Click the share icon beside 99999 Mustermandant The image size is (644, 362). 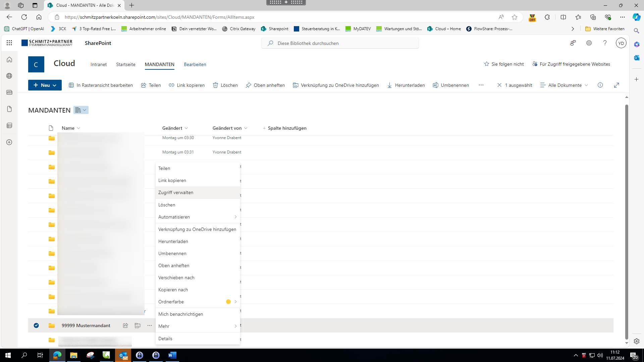(x=125, y=325)
